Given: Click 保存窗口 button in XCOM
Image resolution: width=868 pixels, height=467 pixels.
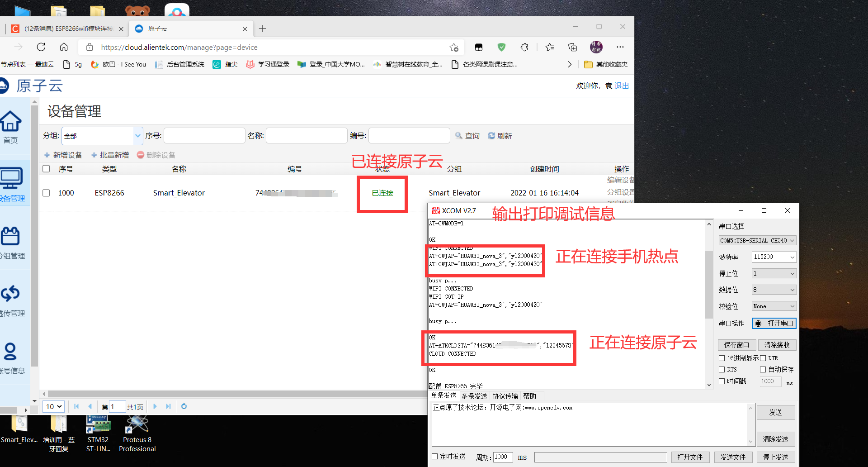Looking at the screenshot, I should [736, 345].
